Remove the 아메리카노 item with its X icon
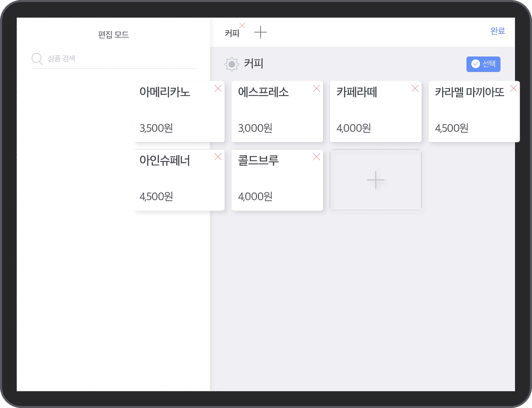The height and width of the screenshot is (408, 532). click(x=218, y=89)
